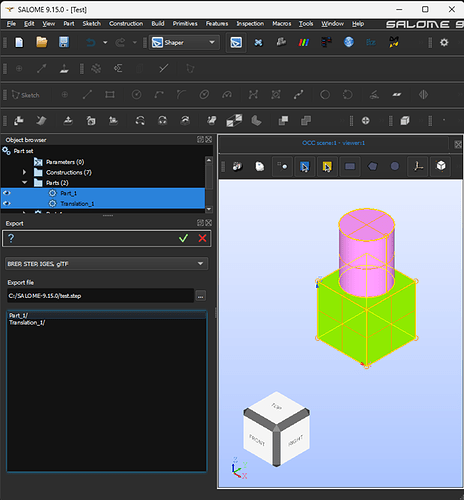Screen dimensions: 464x500
Task: Click the browse button beside Export file
Action: [x=201, y=296]
